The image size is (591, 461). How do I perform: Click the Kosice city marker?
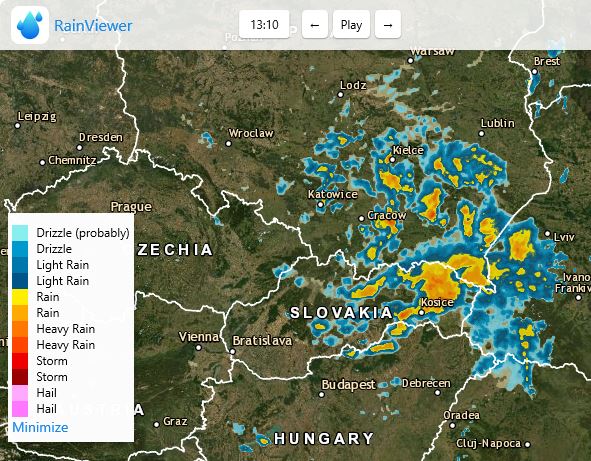coord(421,312)
